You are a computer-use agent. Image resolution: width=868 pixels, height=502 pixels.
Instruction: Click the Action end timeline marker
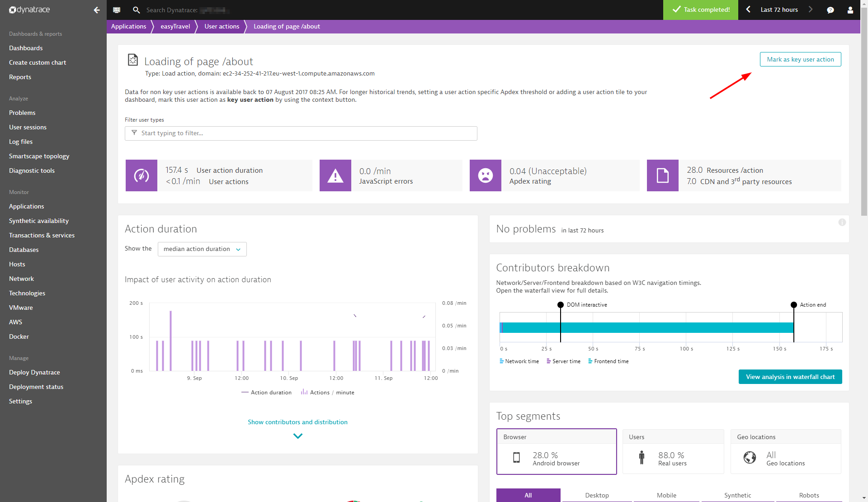[x=793, y=305]
